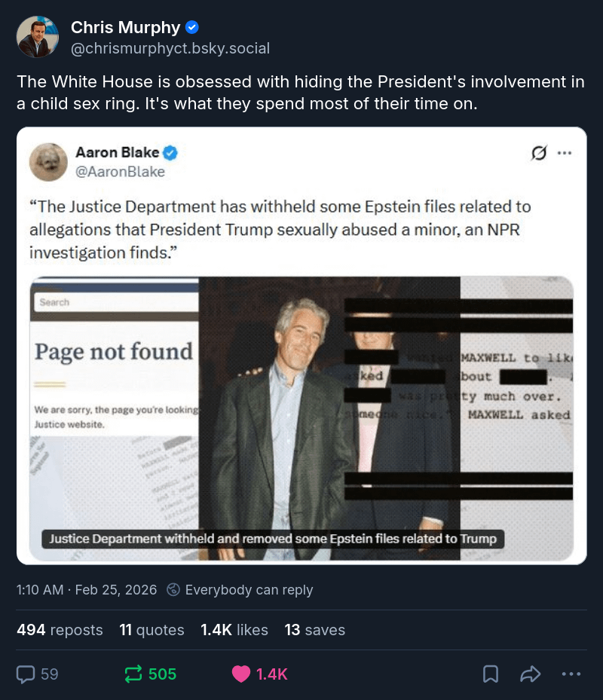Click the reply speech bubble icon
The image size is (603, 700).
26,674
